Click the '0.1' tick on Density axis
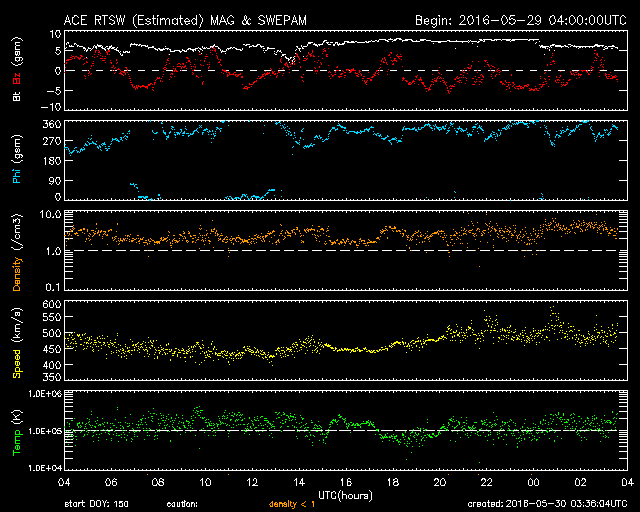 53,287
